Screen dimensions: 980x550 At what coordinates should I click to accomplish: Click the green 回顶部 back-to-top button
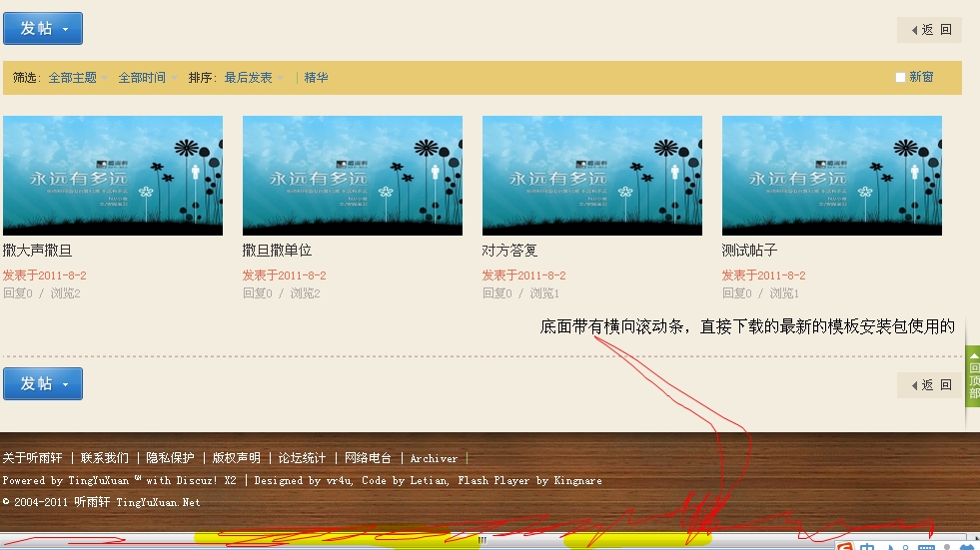tap(973, 376)
